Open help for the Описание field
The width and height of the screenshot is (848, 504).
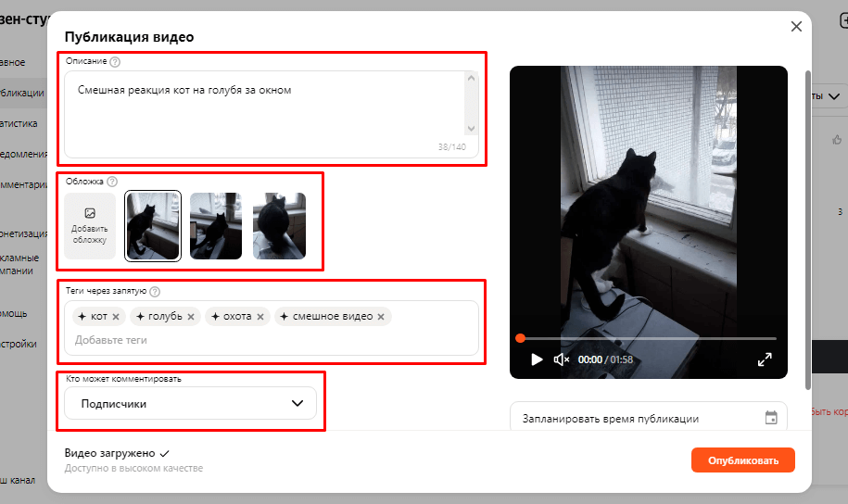click(x=115, y=62)
